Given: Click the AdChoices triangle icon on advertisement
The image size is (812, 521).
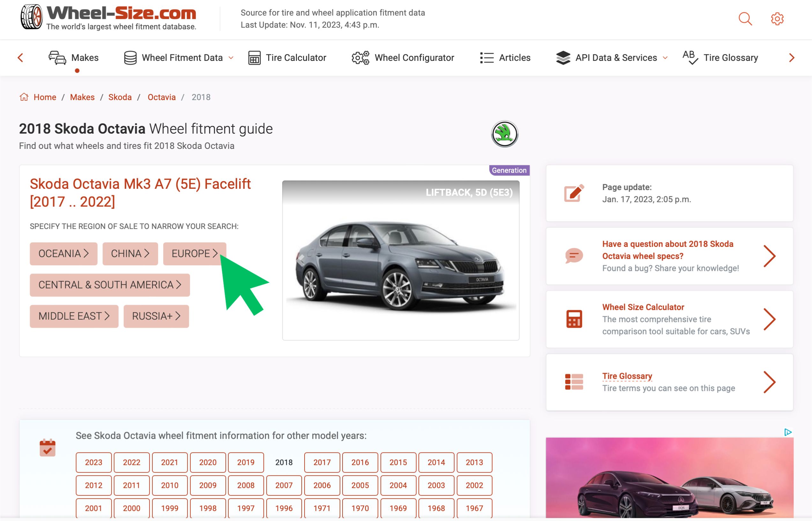Looking at the screenshot, I should (788, 432).
